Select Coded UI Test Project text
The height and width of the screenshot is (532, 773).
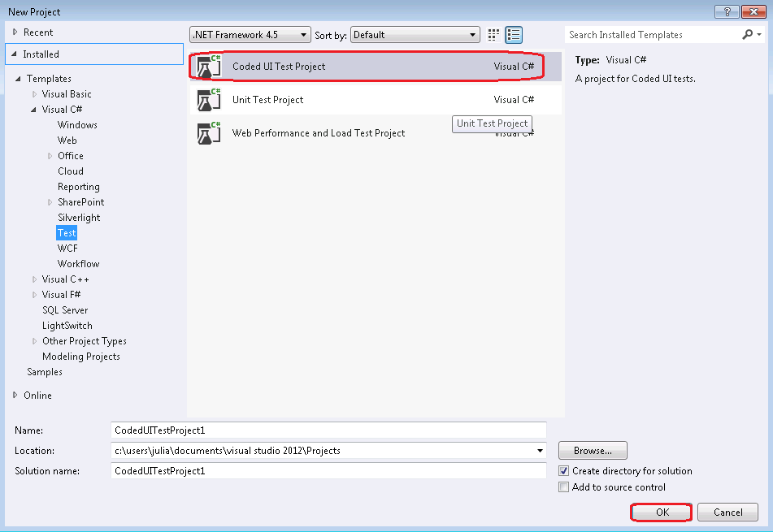279,67
